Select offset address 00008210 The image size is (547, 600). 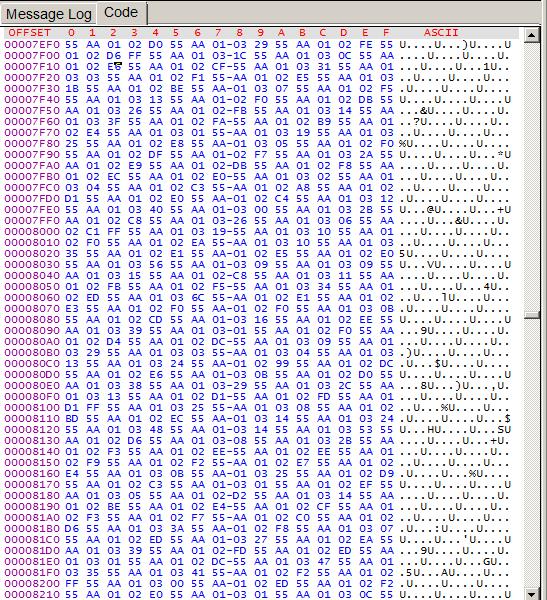pyautogui.click(x=32, y=595)
